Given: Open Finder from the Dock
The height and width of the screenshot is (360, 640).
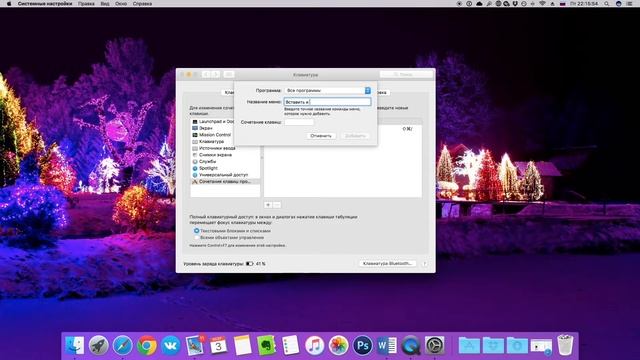Looking at the screenshot, I should (74, 346).
